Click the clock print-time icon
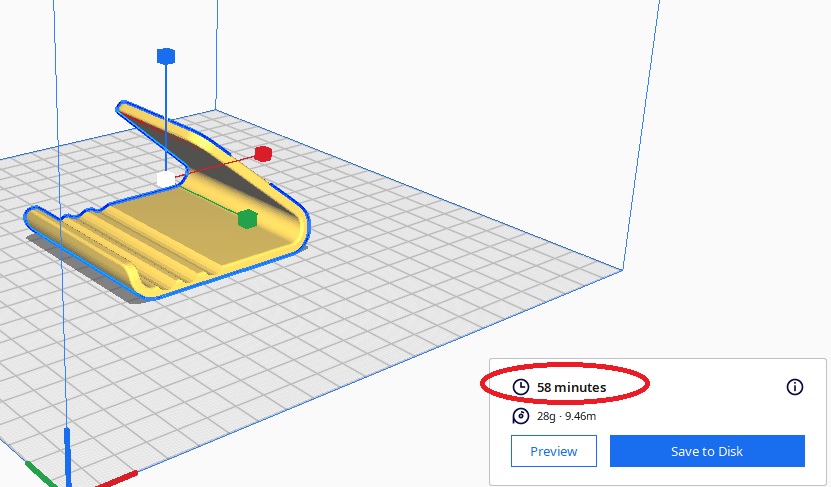The width and height of the screenshot is (831, 487). 521,387
